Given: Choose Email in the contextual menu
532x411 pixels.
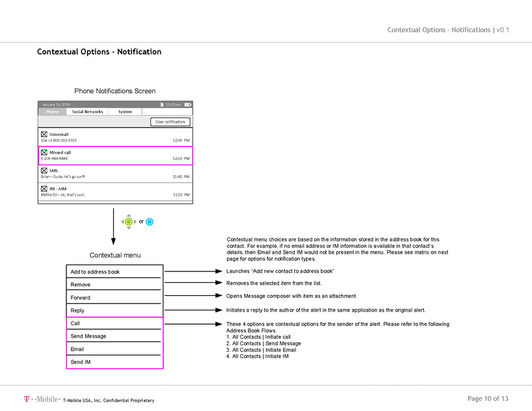Looking at the screenshot, I should [115, 349].
